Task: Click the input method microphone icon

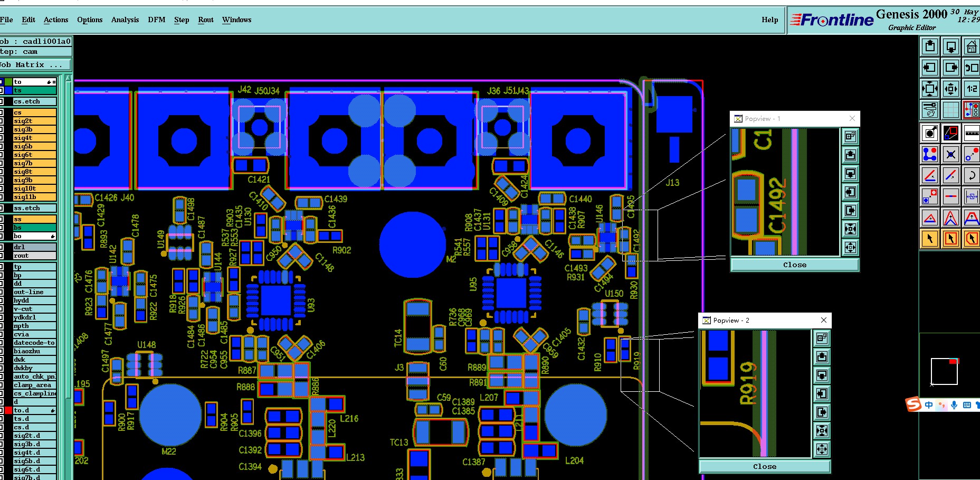Action: [954, 405]
